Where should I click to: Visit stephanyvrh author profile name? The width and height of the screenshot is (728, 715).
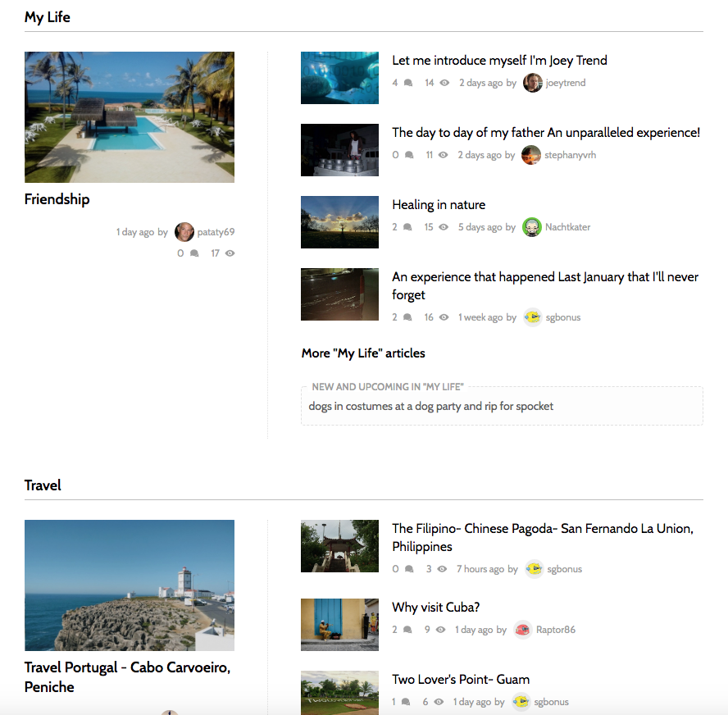click(570, 155)
